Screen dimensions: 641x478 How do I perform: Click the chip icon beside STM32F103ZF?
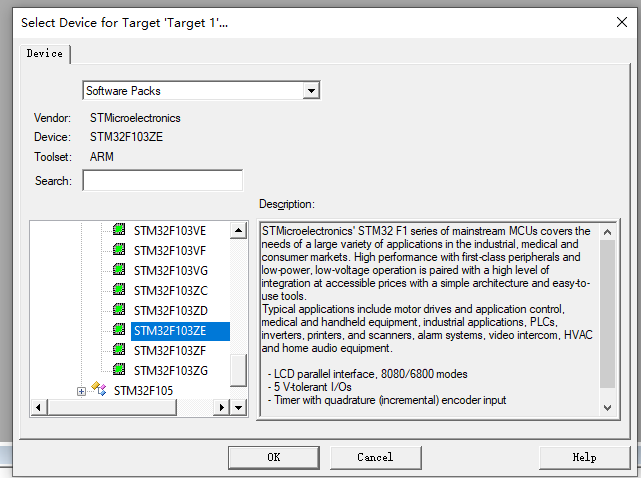(119, 350)
